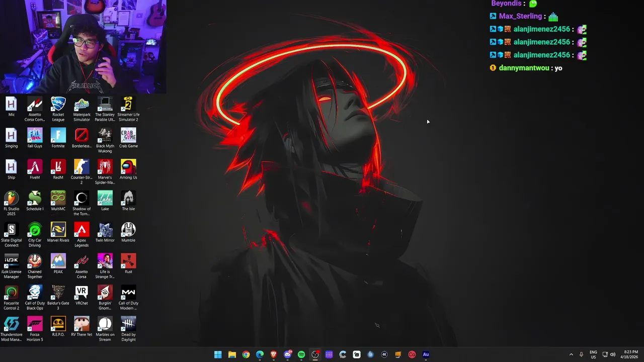Open the Windows Start menu
The image size is (644, 362).
click(x=218, y=354)
